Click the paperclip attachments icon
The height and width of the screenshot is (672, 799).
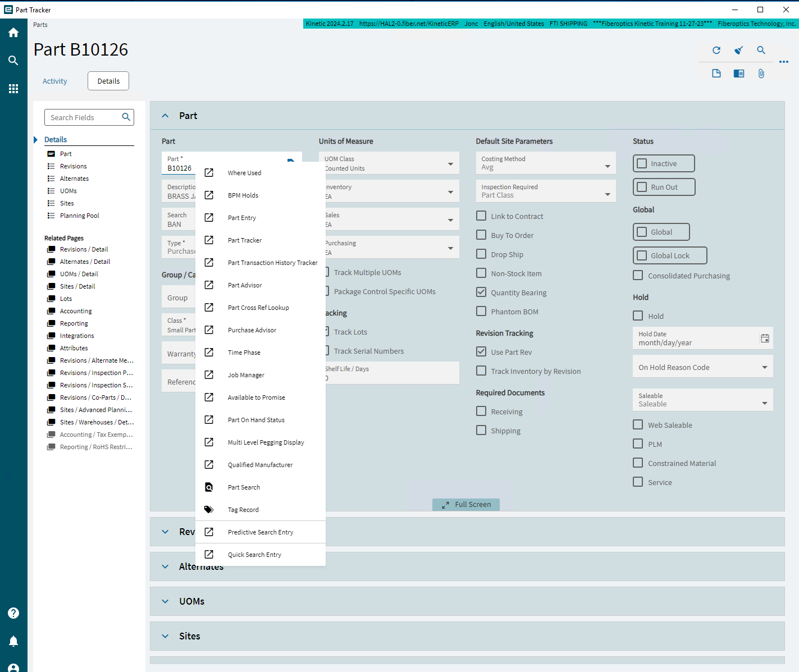(761, 74)
